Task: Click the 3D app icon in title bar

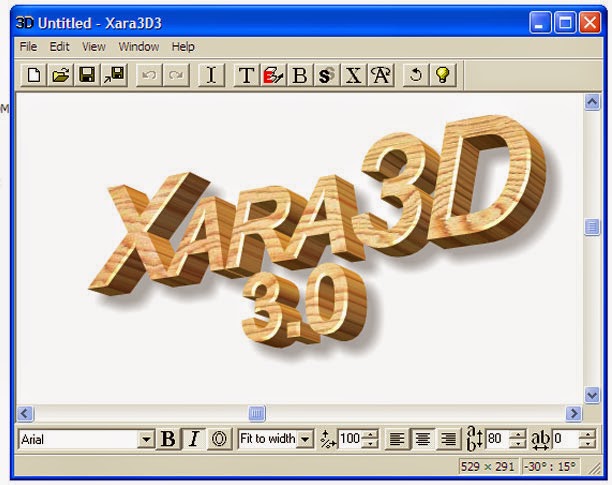Action: [x=25, y=23]
